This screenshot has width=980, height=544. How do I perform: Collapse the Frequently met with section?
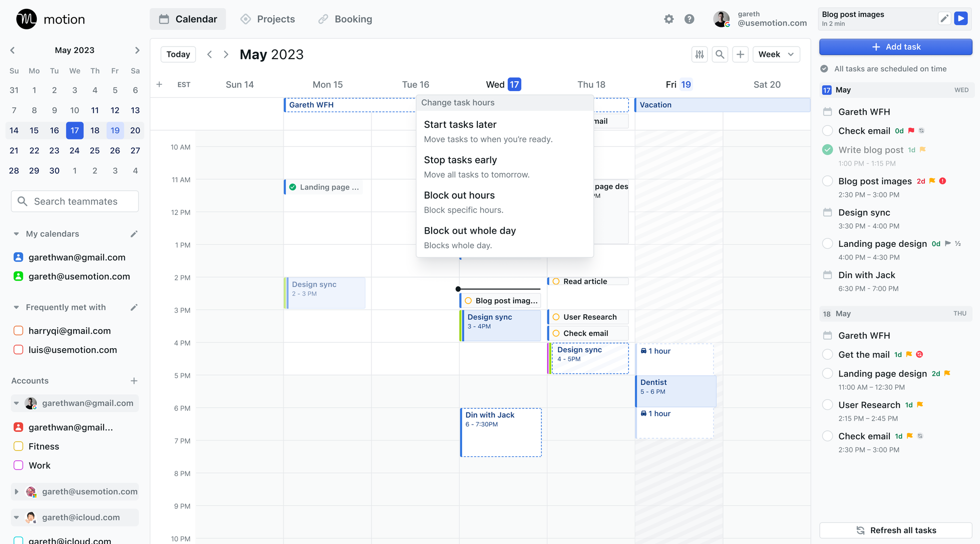[16, 307]
